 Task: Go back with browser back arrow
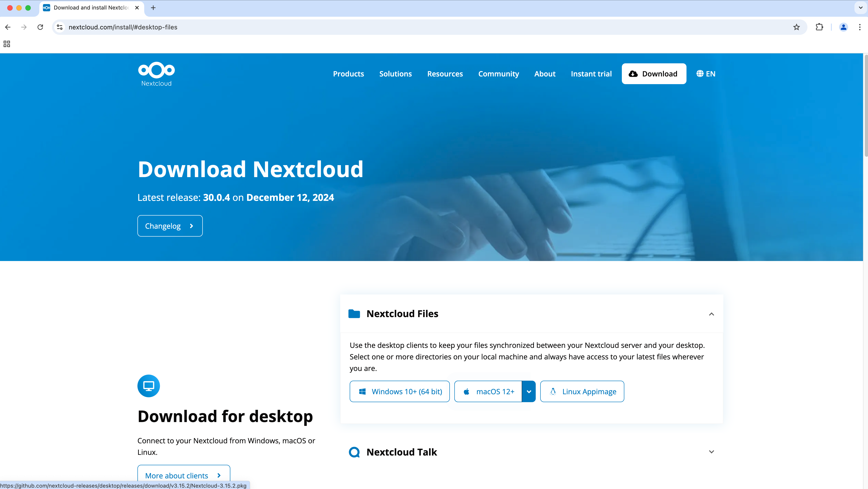[8, 27]
